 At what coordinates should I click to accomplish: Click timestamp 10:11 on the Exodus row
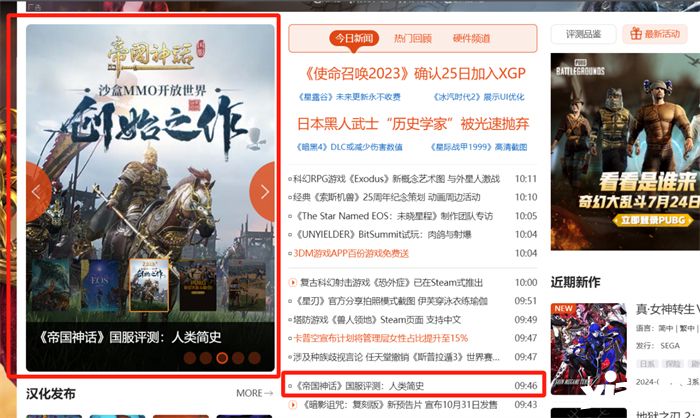[x=525, y=179]
